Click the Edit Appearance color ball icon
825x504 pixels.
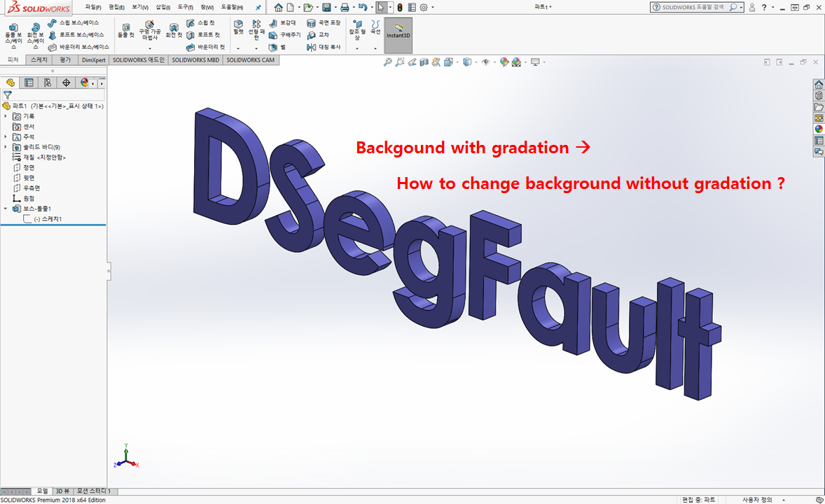(504, 62)
